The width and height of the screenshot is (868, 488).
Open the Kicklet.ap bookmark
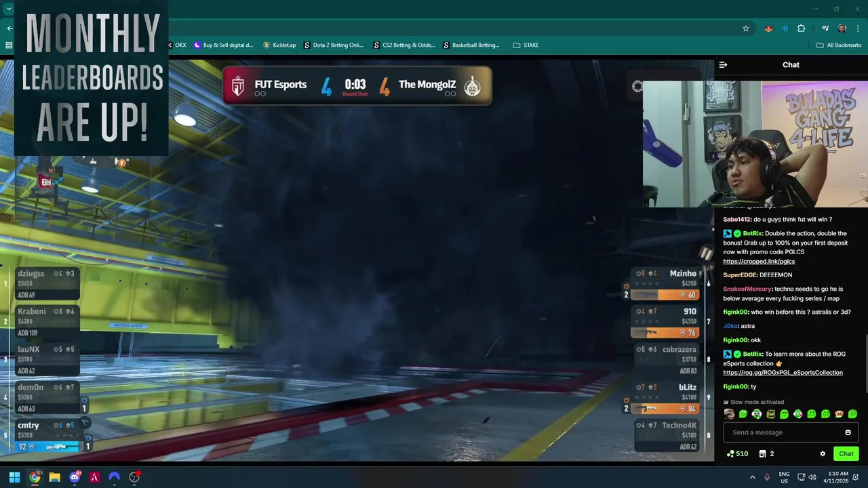tap(279, 45)
